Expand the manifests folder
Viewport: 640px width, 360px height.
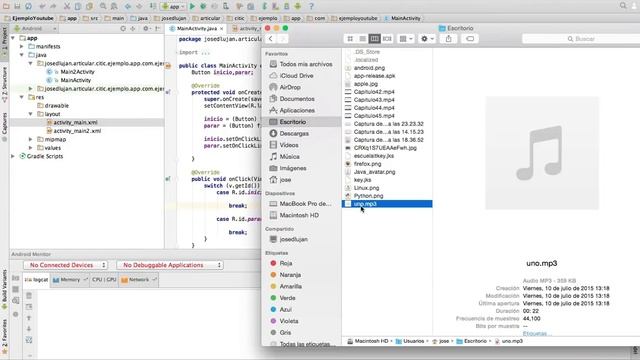tap(22, 47)
